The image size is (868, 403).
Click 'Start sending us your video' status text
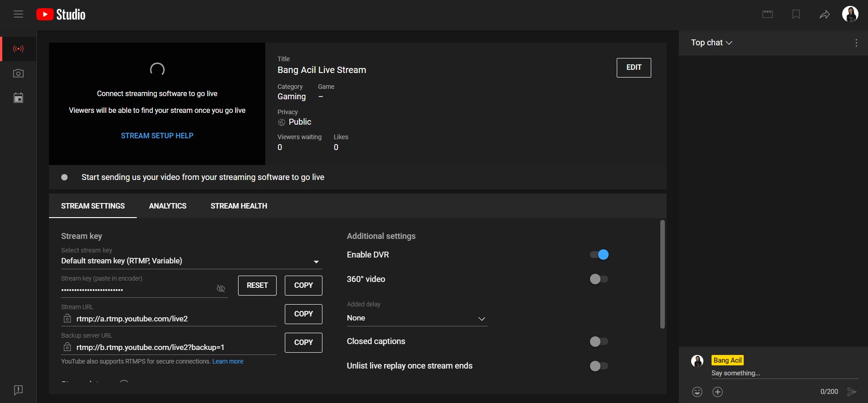pyautogui.click(x=203, y=177)
